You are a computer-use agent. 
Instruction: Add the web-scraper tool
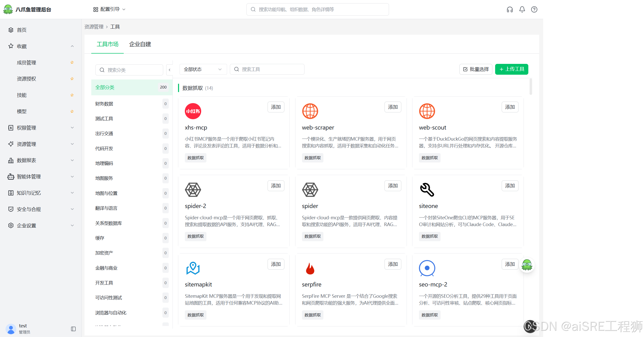[393, 107]
